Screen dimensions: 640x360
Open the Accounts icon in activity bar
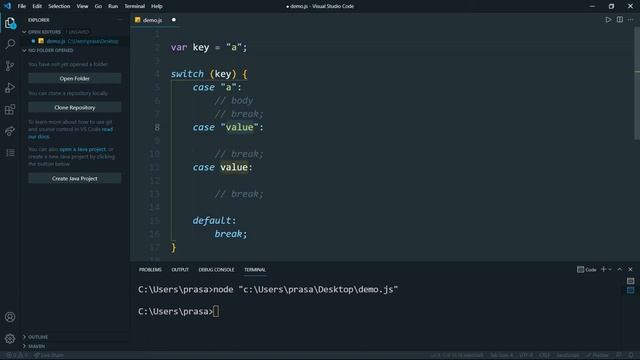point(10,317)
